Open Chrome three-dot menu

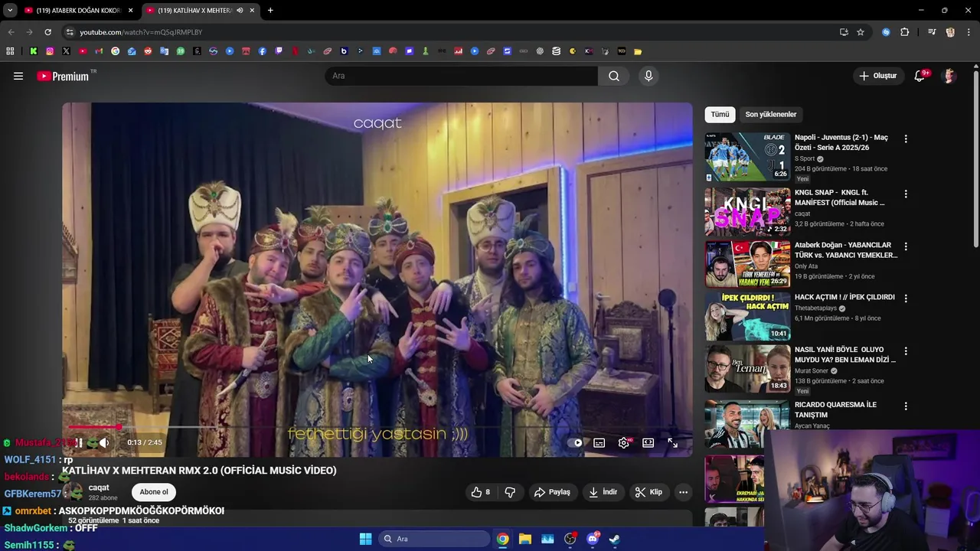coord(967,32)
